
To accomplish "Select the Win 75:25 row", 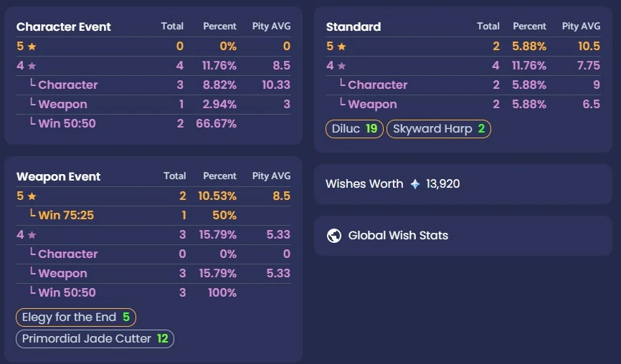I will [153, 215].
